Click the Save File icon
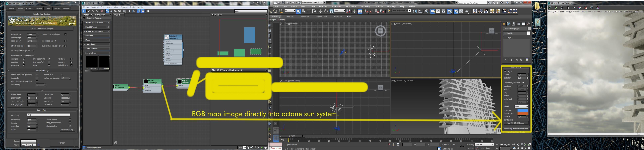The height and width of the screenshot is (150, 644). click(x=283, y=2)
